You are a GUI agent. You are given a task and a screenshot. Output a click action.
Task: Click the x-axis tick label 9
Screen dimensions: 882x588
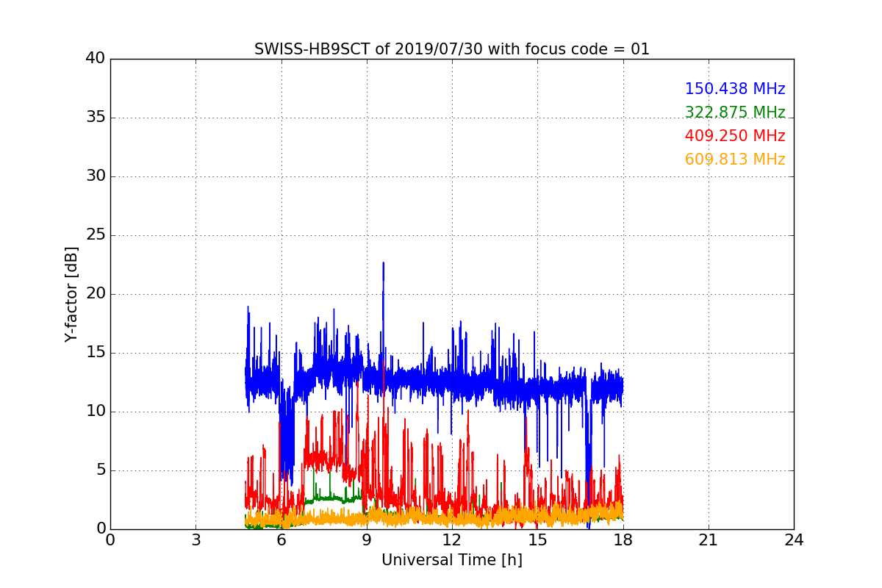(367, 540)
